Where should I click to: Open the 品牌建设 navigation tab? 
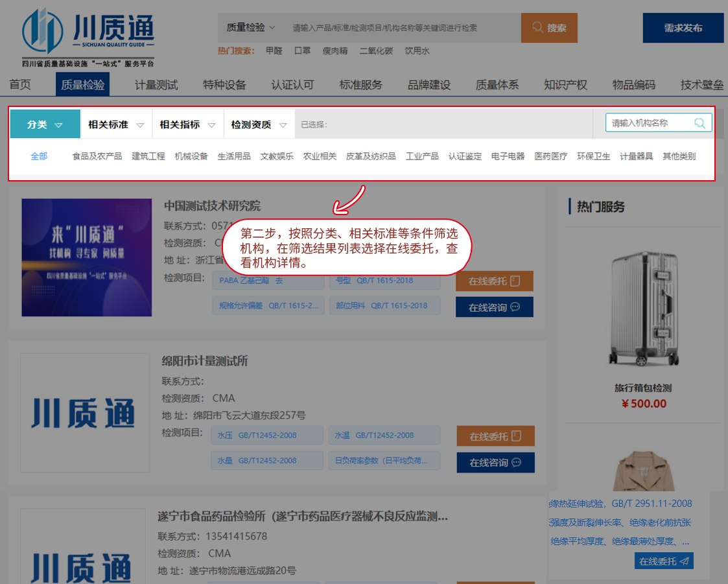[x=429, y=84]
